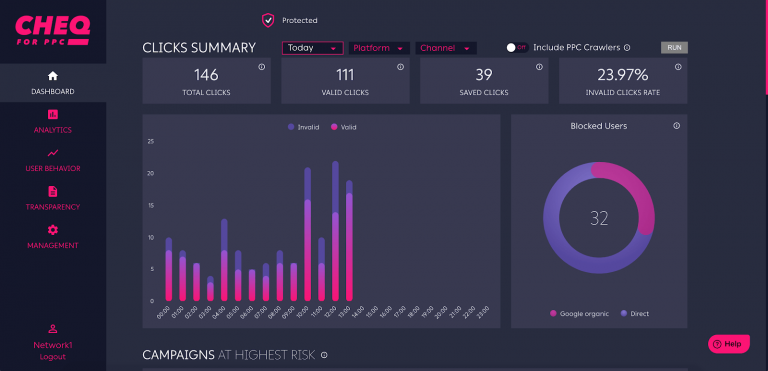This screenshot has height=371, width=768.
Task: Show info for Blocked Users chart
Action: tap(676, 126)
